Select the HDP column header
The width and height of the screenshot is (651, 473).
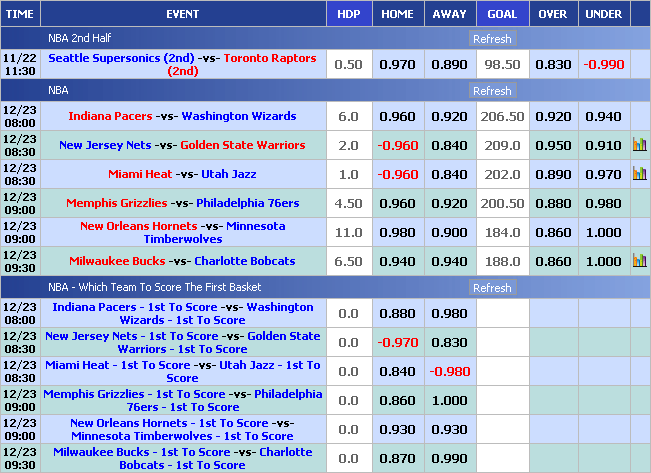(348, 14)
